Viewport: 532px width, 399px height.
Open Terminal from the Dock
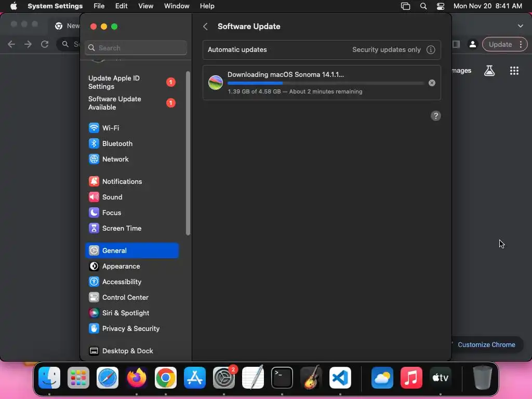[282, 378]
